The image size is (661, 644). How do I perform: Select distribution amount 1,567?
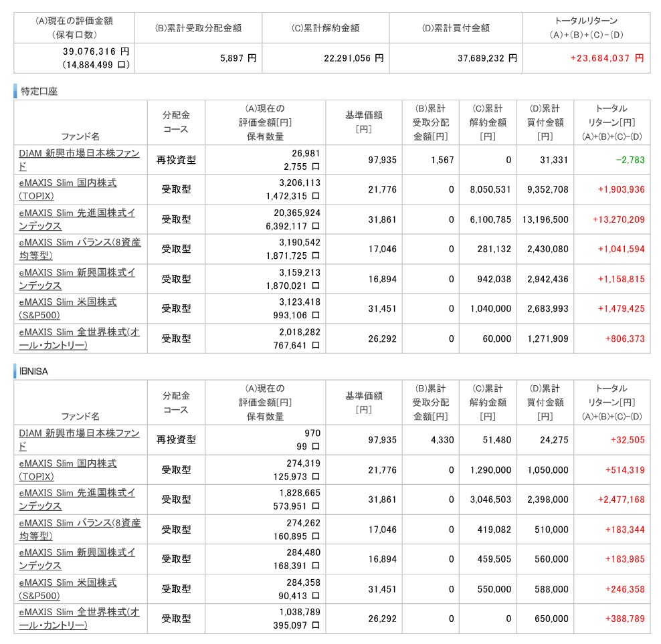point(443,160)
